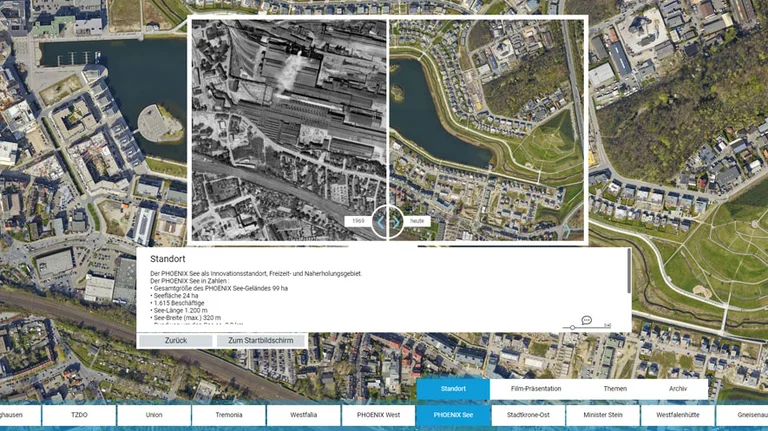The image size is (768, 431).
Task: Select the heute label on the comparison image
Action: pos(417,221)
